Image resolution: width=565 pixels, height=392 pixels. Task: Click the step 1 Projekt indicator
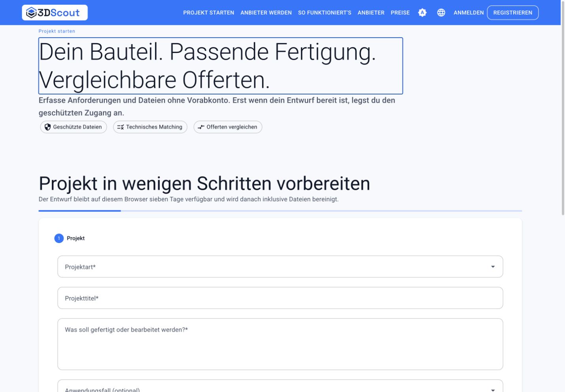pos(70,238)
